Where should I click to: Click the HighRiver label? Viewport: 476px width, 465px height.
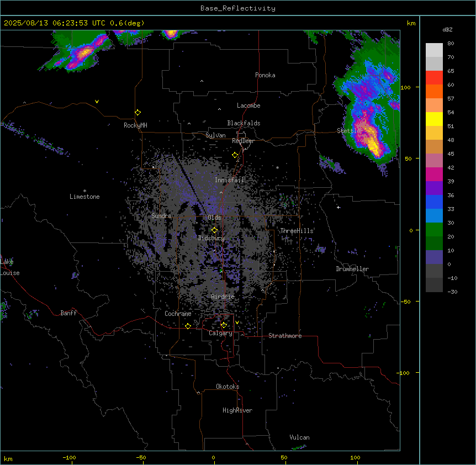(237, 410)
